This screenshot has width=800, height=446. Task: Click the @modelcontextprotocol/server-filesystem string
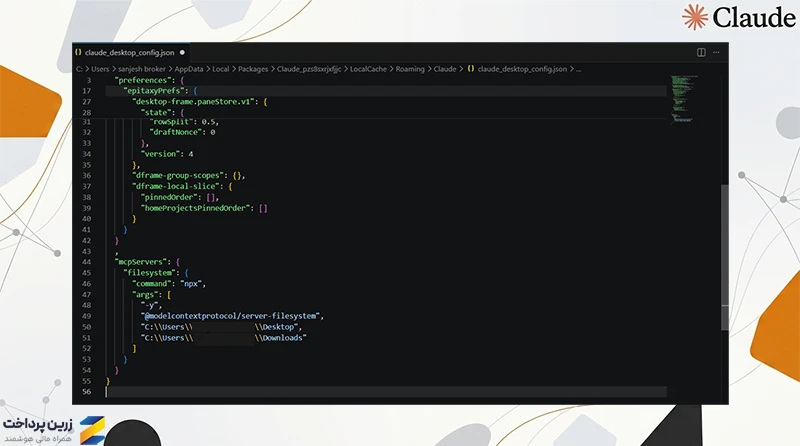(230, 316)
